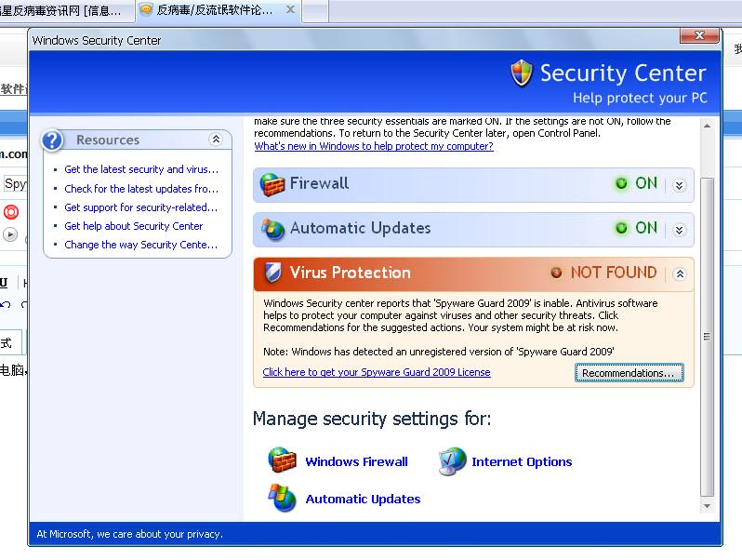This screenshot has width=742, height=560.
Task: Click the Resources question mark icon
Action: coord(54,140)
